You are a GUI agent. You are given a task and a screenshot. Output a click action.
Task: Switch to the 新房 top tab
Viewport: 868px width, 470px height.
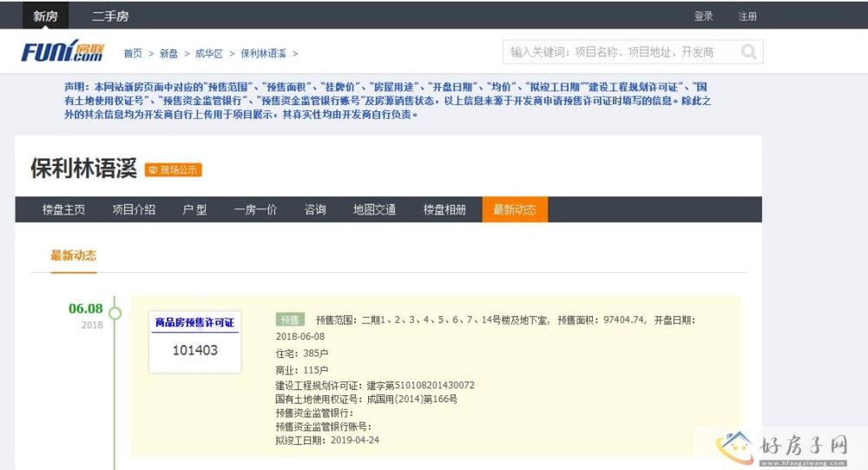tap(45, 17)
